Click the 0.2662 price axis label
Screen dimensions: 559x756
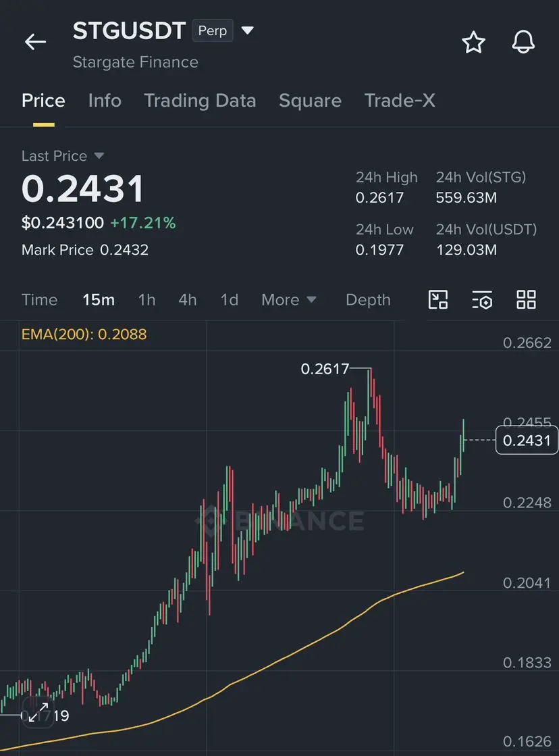click(x=527, y=343)
